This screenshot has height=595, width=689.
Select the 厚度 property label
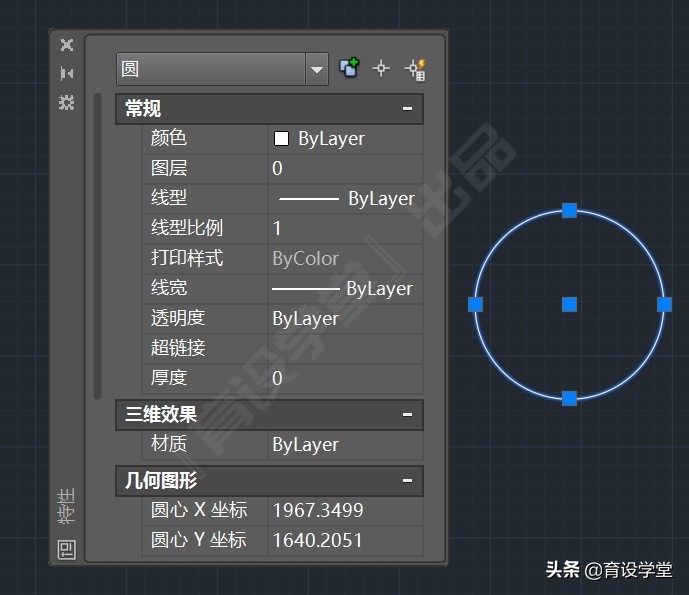tap(169, 377)
